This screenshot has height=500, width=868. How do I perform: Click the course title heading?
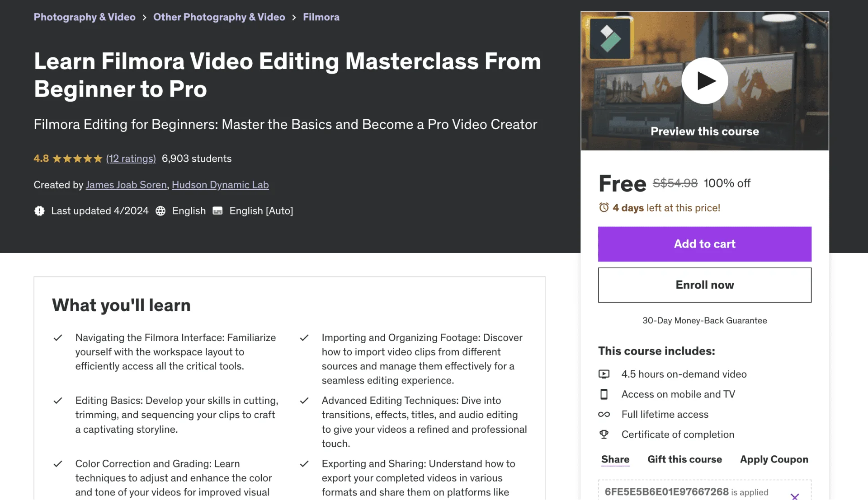click(288, 75)
